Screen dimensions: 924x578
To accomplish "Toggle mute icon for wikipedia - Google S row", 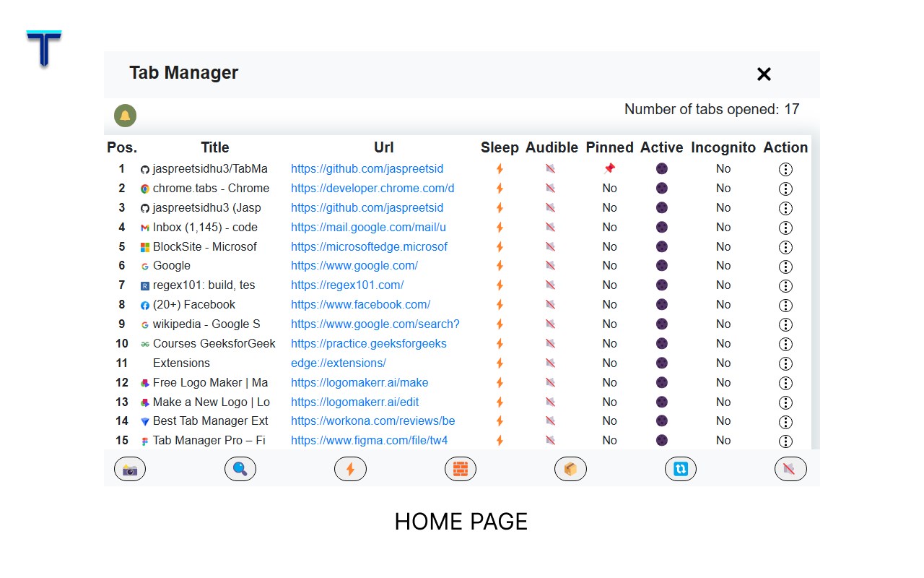I will pyautogui.click(x=551, y=324).
